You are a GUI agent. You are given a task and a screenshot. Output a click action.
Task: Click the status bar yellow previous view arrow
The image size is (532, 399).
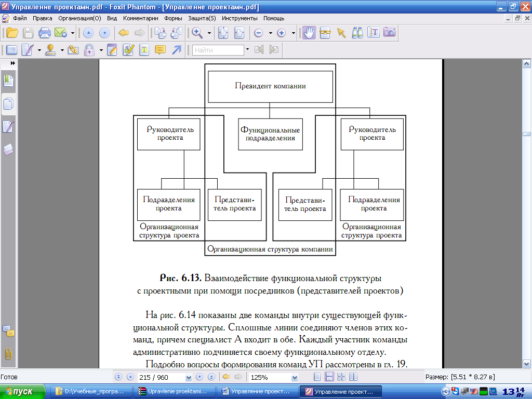coord(226,377)
